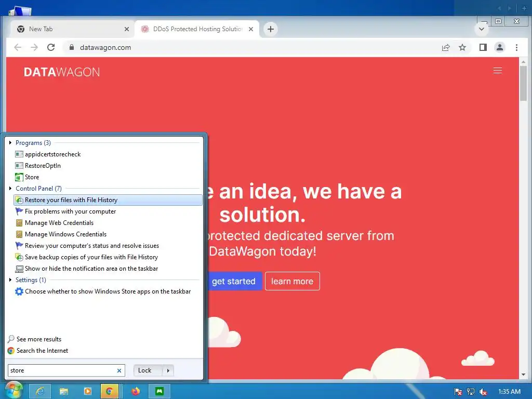Open the Chrome three-dot menu
The image size is (532, 399).
pyautogui.click(x=516, y=47)
